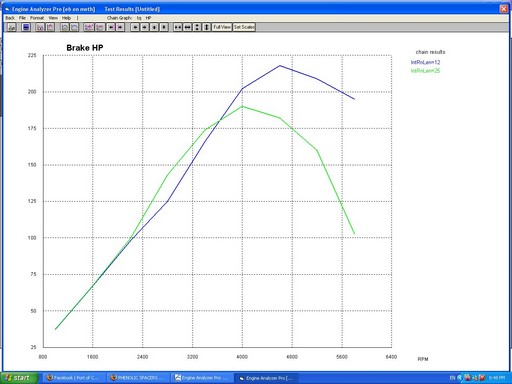Open the File menu
Screen dimensions: 512x384
[x=22, y=18]
